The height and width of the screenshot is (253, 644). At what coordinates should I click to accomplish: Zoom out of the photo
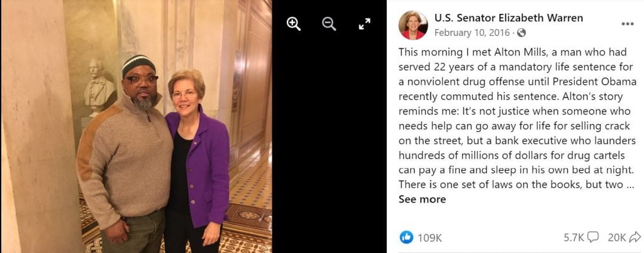pyautogui.click(x=329, y=25)
